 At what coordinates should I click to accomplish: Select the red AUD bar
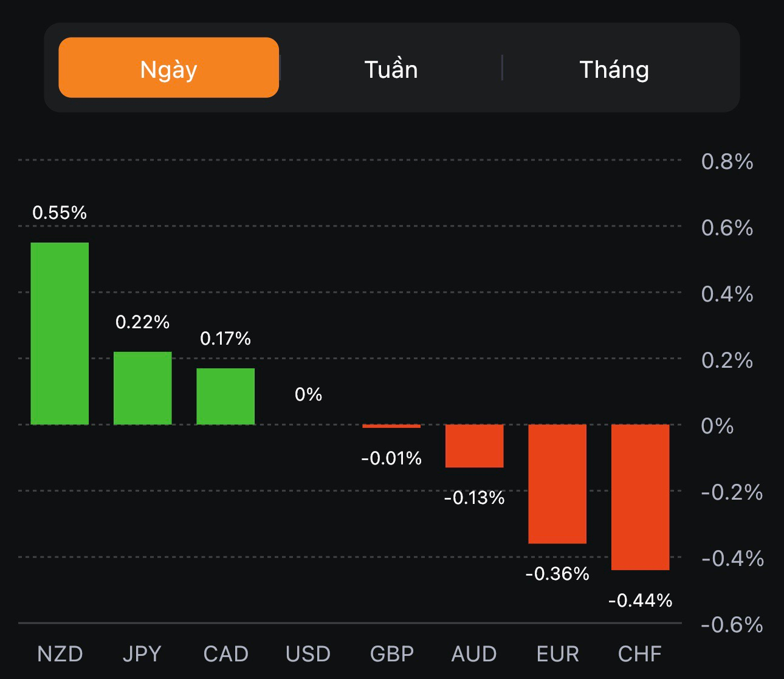(475, 446)
